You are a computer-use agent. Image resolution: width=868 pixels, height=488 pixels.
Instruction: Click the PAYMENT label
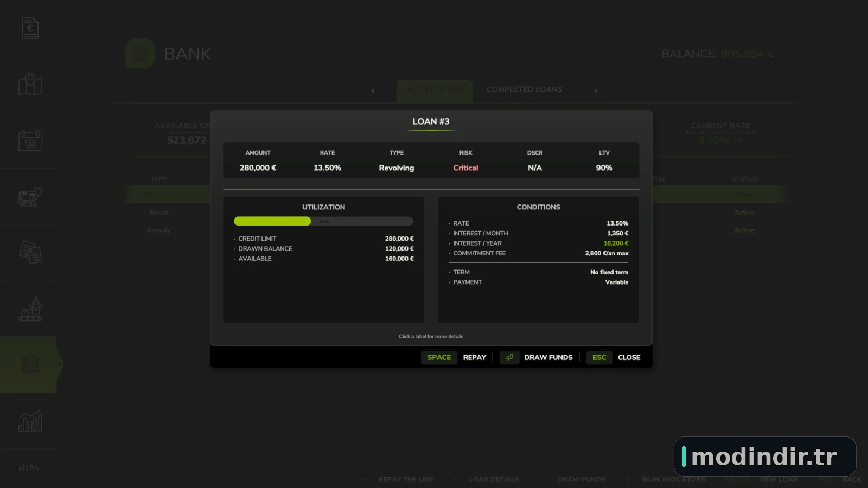(468, 282)
